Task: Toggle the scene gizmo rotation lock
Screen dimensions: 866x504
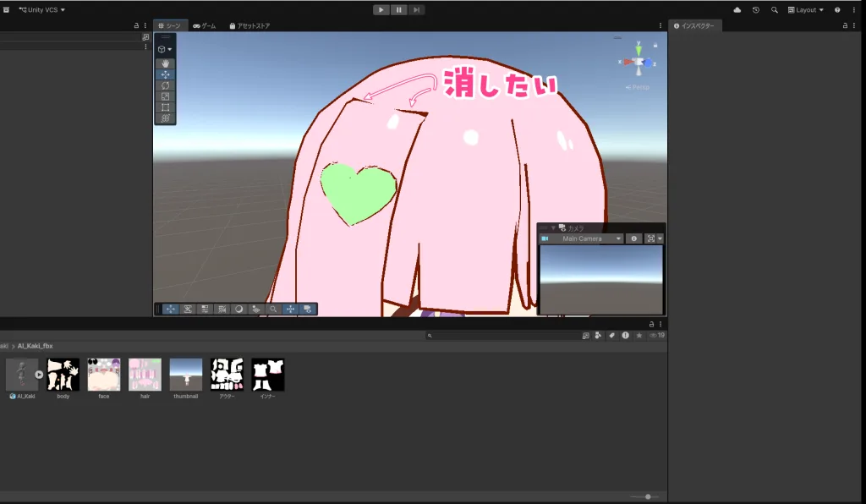Action: [655, 46]
